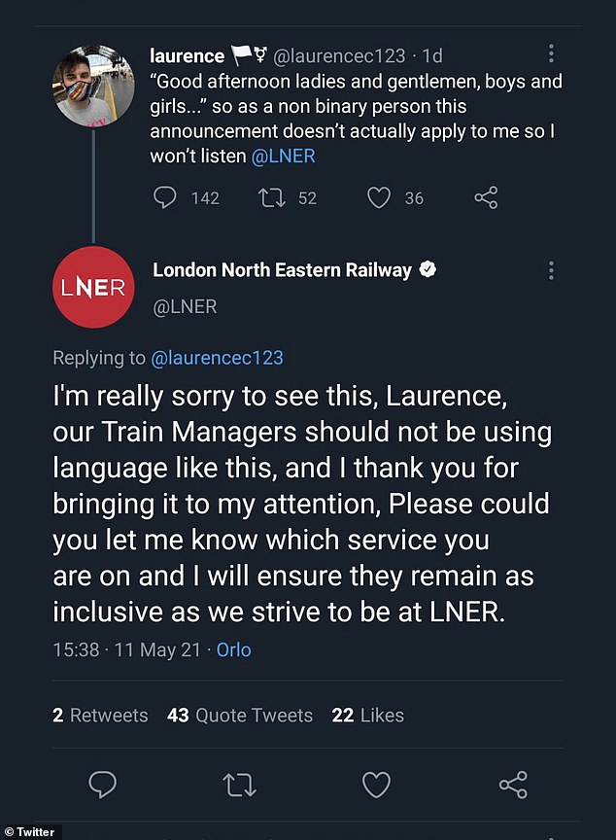Retweet laurence's tweet with 52 retweets
Image resolution: width=616 pixels, height=840 pixels.
pos(269,198)
